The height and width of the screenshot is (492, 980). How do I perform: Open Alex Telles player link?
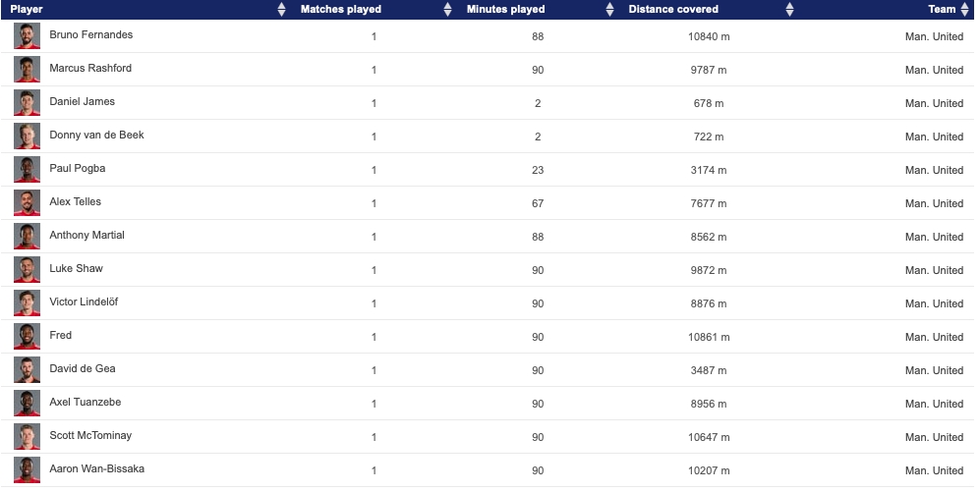pos(75,202)
